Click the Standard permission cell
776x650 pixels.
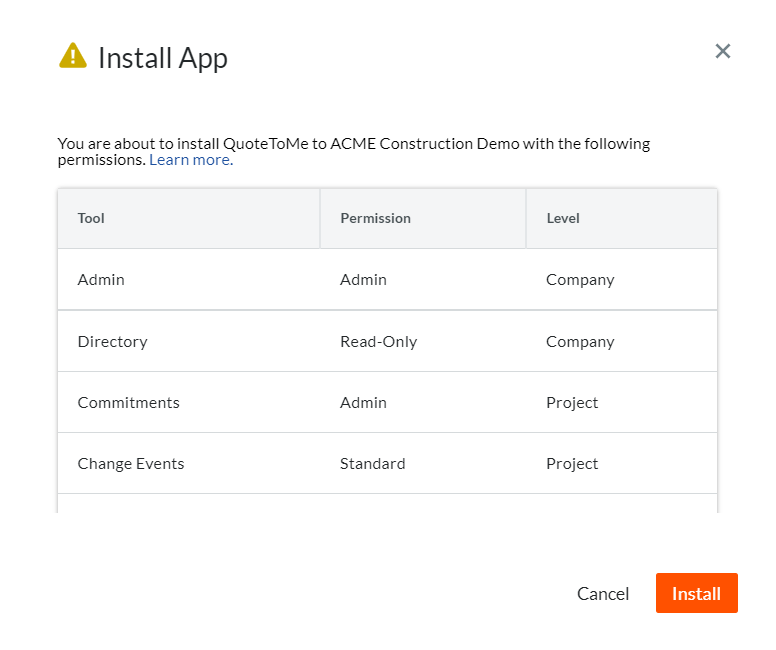pos(373,464)
